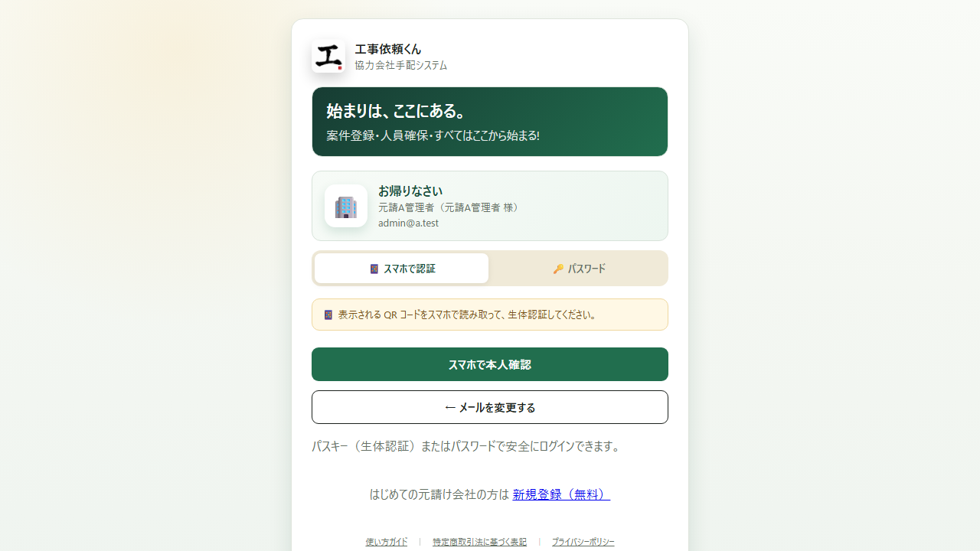Open the 使い方ガイド link

(387, 542)
